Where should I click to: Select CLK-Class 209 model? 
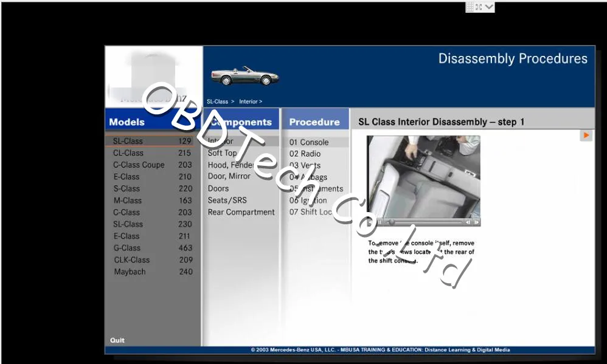pos(153,260)
